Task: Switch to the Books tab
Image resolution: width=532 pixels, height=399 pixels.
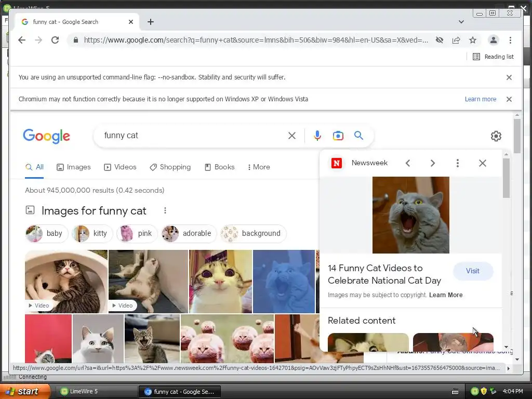Action: coord(220,167)
